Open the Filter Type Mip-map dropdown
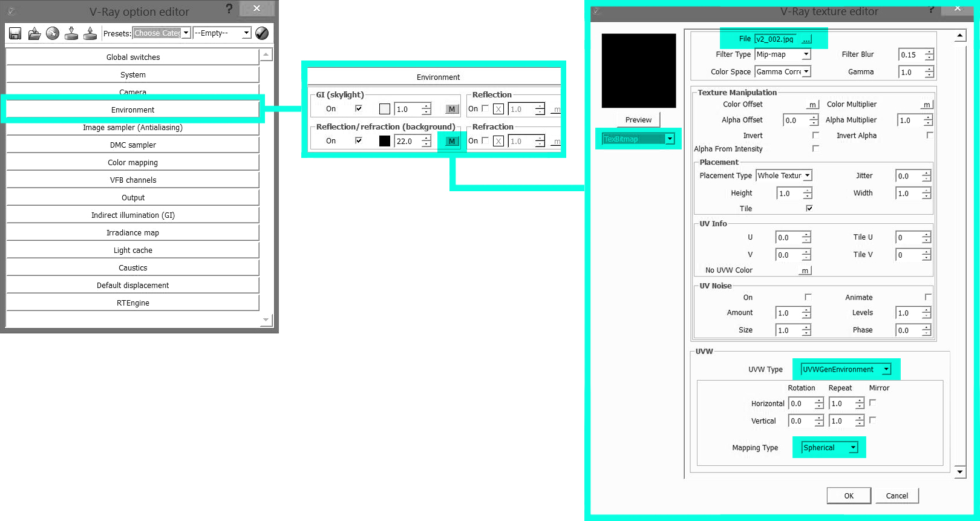This screenshot has height=521, width=980. (x=783, y=54)
